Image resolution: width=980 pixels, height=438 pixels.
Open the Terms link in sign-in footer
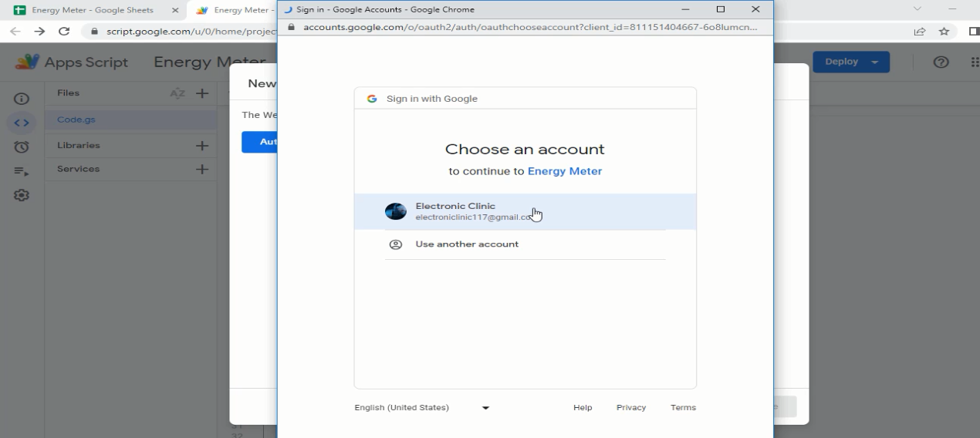[x=683, y=407]
